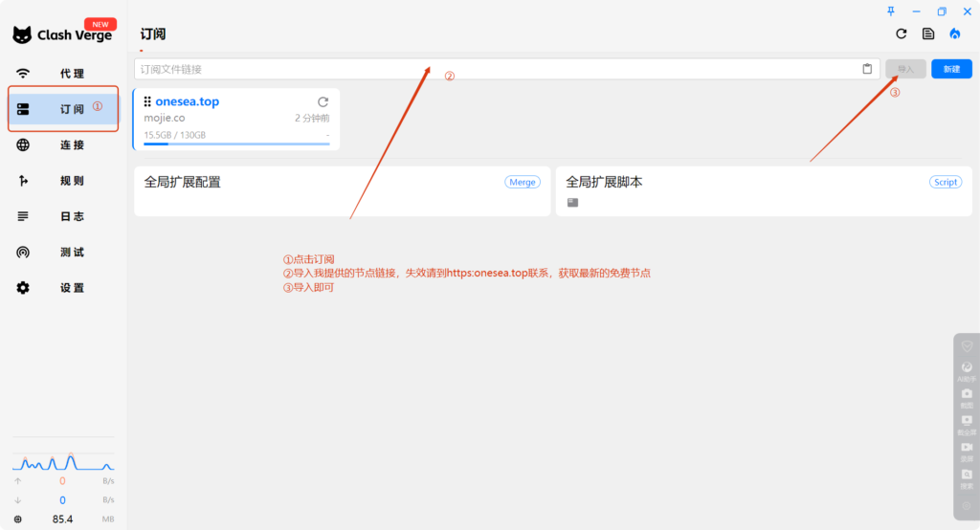
Task: Click the 订阅 page heading
Action: click(153, 33)
